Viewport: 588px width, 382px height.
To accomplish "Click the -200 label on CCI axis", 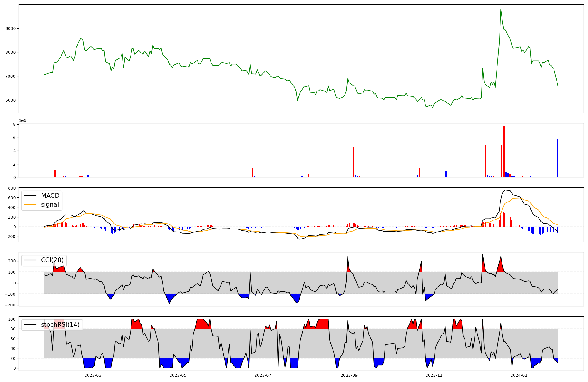I will coord(10,305).
